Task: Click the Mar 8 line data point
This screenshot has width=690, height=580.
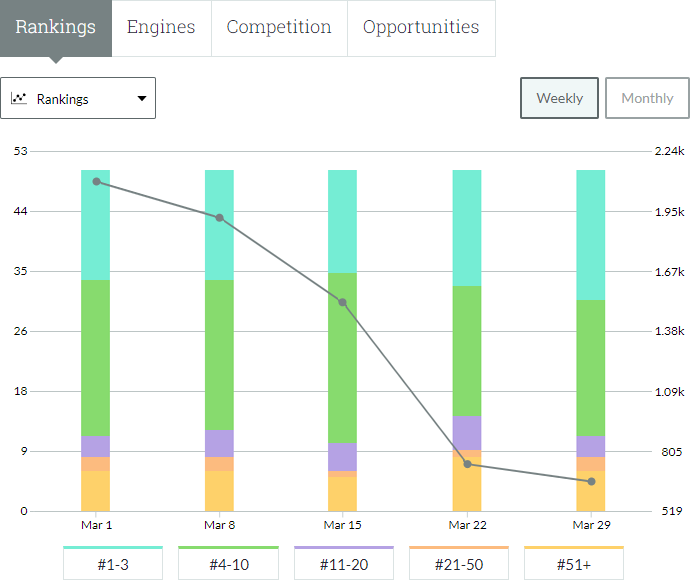Action: point(219,217)
